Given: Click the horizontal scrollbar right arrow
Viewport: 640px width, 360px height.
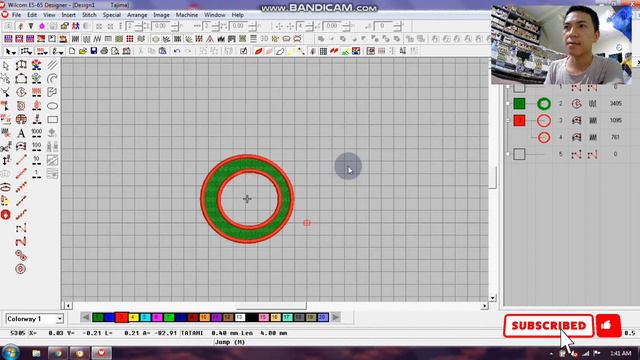Looking at the screenshot, I should (484, 306).
